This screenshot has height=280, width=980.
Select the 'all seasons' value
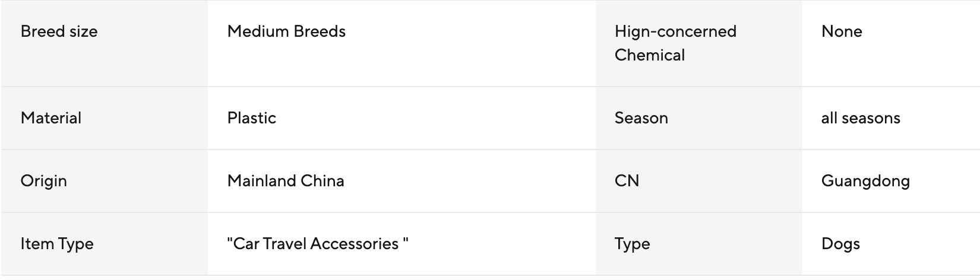pyautogui.click(x=861, y=118)
